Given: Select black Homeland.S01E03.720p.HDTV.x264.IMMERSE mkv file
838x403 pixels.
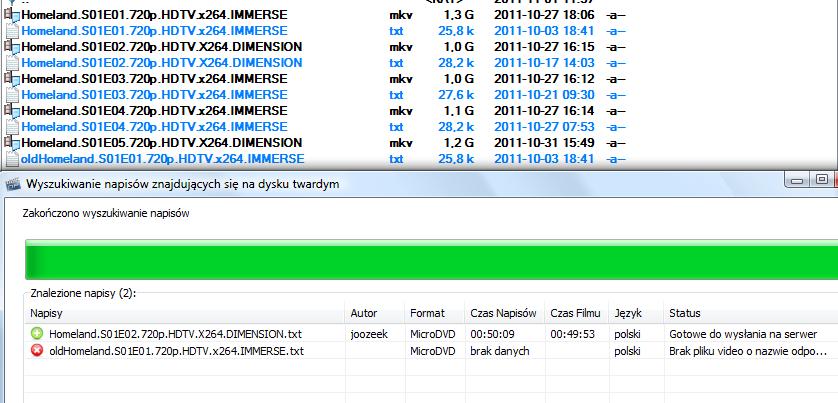Looking at the screenshot, I should [154, 79].
